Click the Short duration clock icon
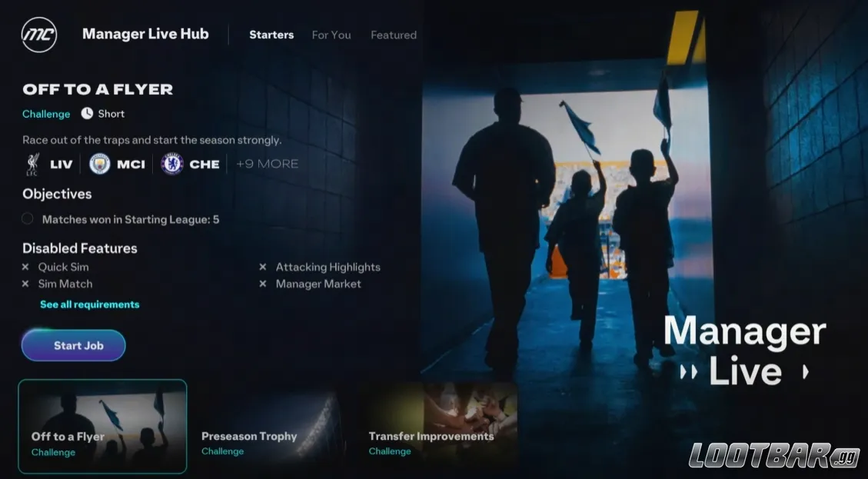Viewport: 868px width, 479px height. [x=87, y=113]
